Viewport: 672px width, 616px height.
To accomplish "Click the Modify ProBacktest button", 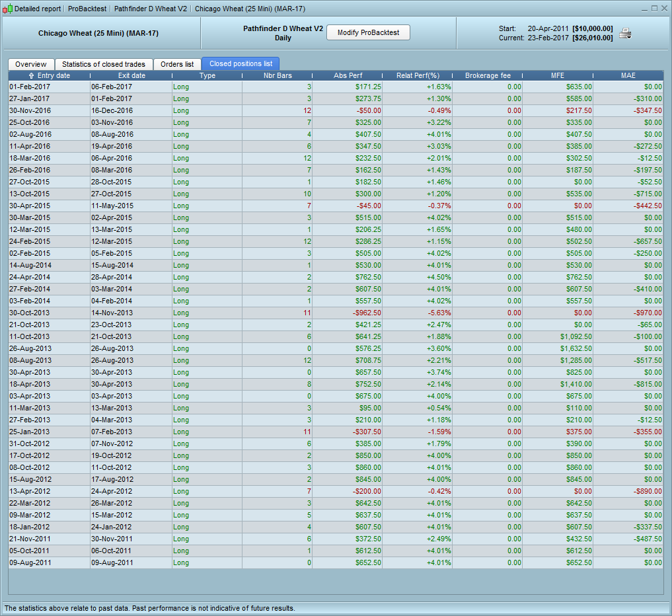I will (368, 32).
